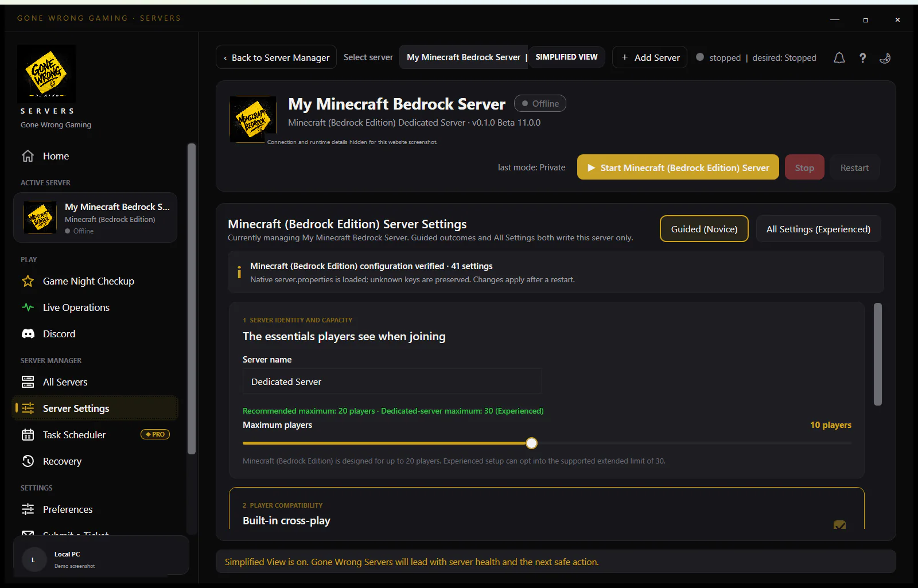Click 'stopped | desired: Stopped' status text
Viewport: 918px width, 588px height.
(763, 58)
